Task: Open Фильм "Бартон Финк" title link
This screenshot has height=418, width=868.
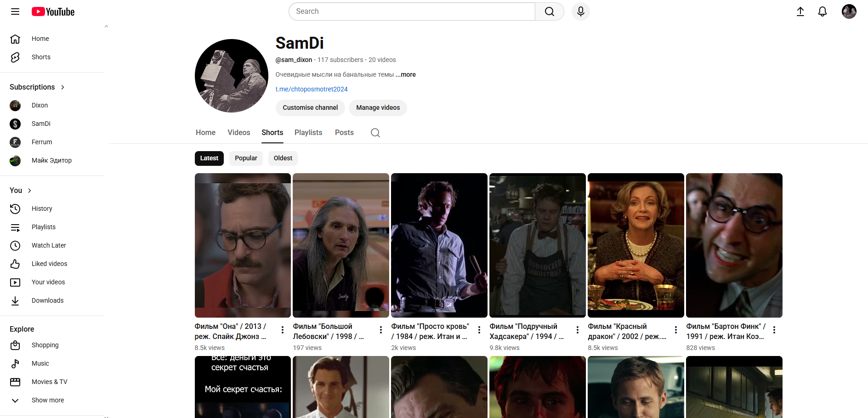Action: tap(726, 332)
